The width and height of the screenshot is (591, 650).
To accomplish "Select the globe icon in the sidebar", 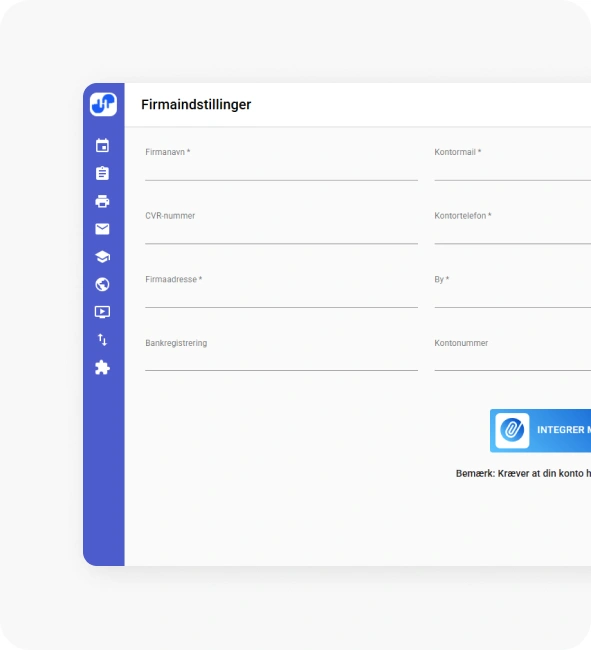I will click(102, 284).
